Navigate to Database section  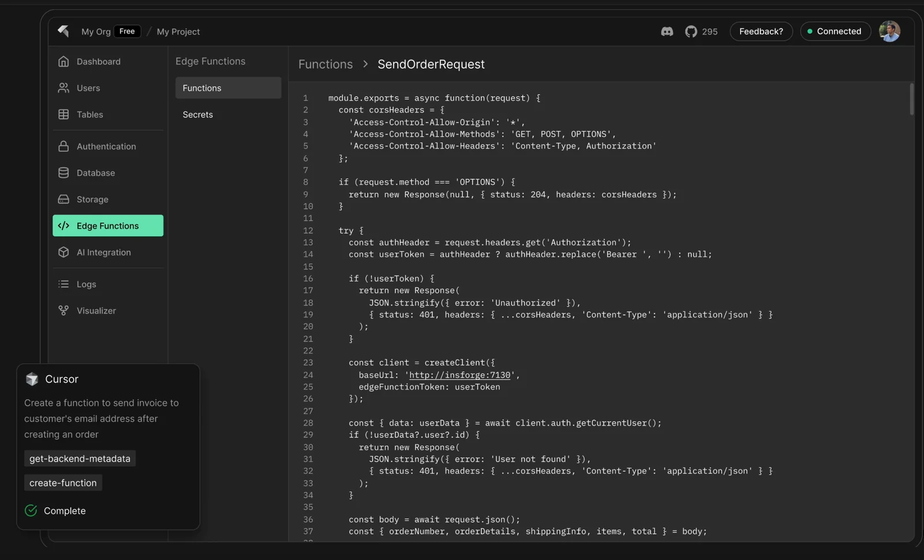tap(95, 173)
